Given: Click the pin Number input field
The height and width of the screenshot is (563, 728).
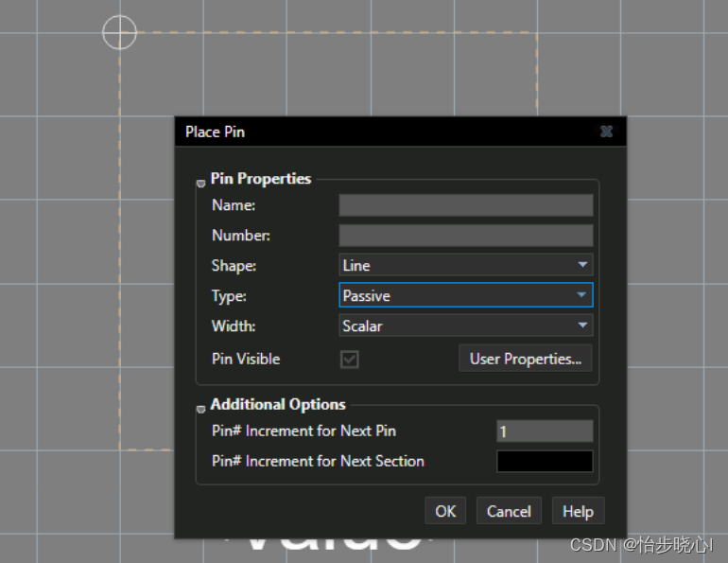Looking at the screenshot, I should (x=465, y=236).
